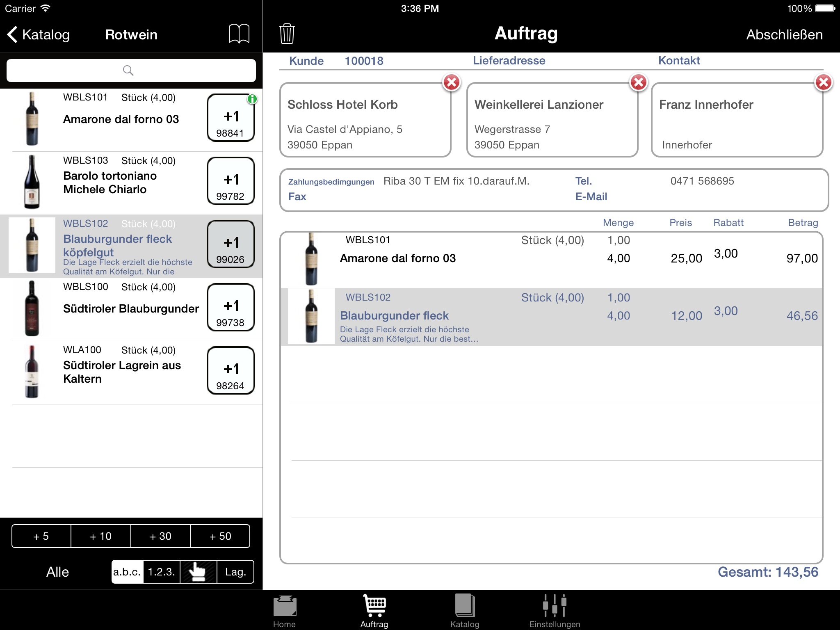This screenshot has width=840, height=630.
Task: Tap the E-Mail field label
Action: tap(591, 196)
